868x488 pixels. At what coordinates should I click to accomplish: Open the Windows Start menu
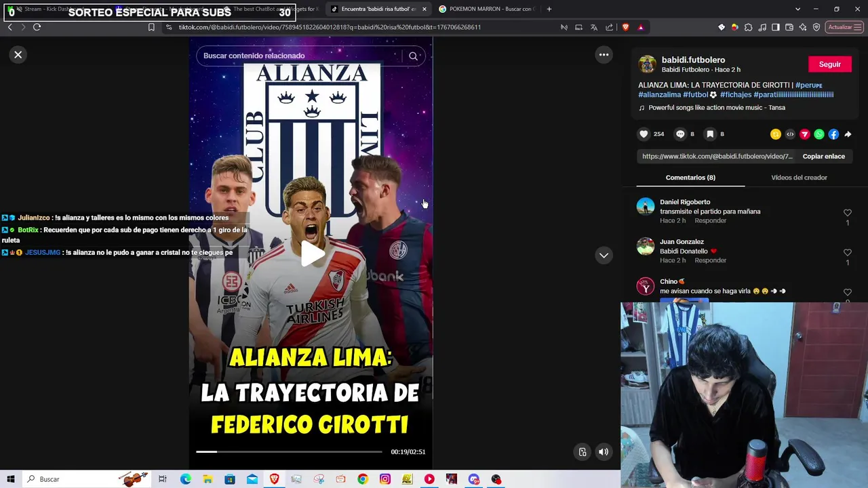point(11,479)
